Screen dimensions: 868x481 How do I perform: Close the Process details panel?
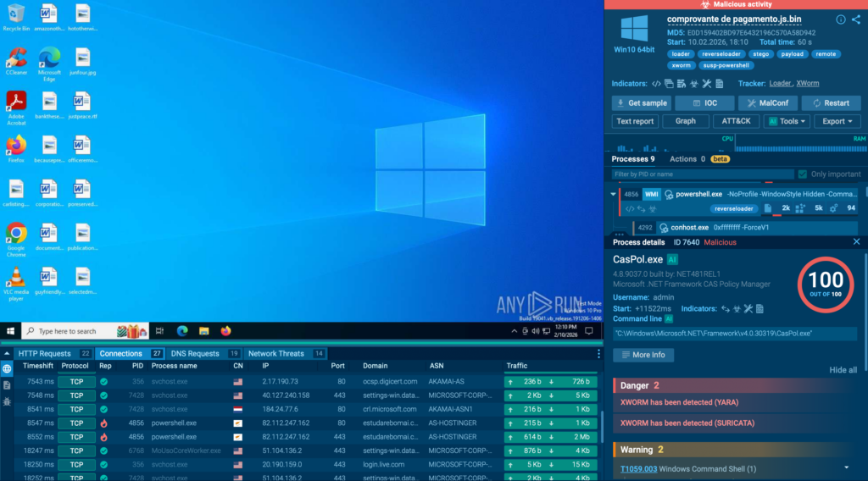856,242
